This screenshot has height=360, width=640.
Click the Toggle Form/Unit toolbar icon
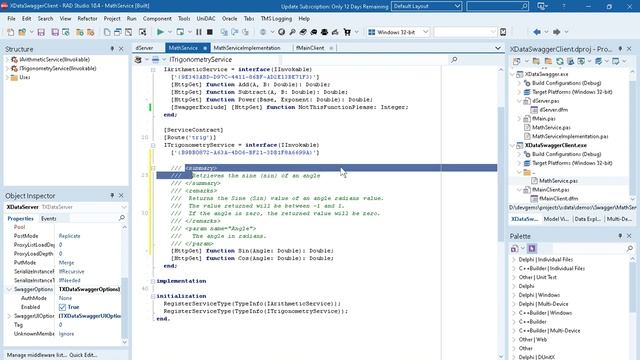coord(129,32)
